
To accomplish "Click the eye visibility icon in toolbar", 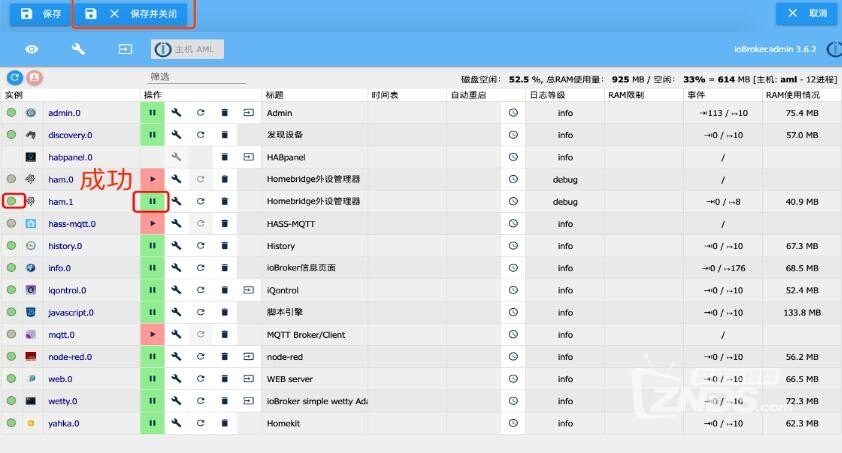I will coord(32,49).
